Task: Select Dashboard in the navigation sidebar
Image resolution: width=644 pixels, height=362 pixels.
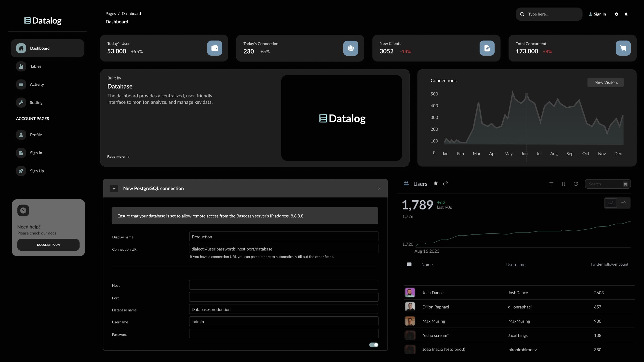Action: click(40, 48)
